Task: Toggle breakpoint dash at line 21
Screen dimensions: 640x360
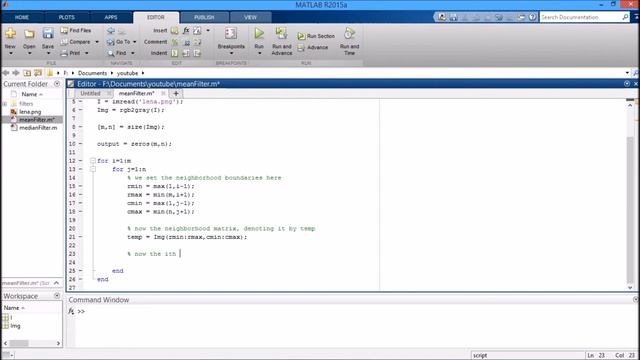Action: tap(80, 237)
